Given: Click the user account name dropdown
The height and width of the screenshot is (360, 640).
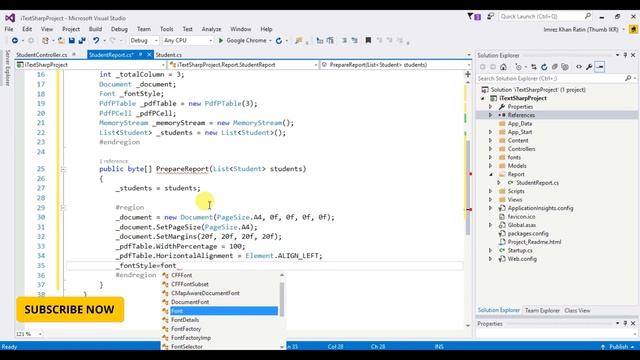Looking at the screenshot, I should [584, 29].
